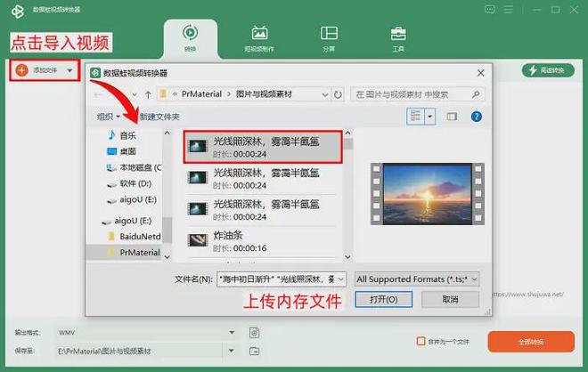This screenshot has width=588, height=372.
Task: Open the All Supported Formats dropdown
Action: (x=417, y=279)
